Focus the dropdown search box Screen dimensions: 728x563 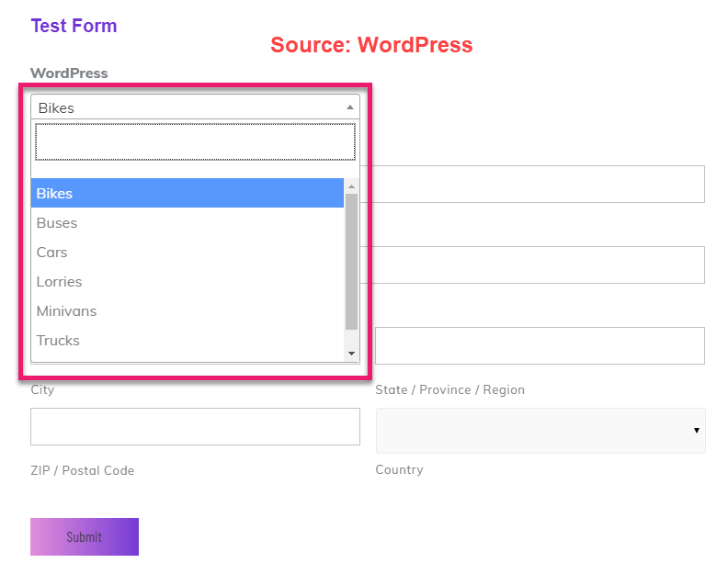[x=195, y=142]
